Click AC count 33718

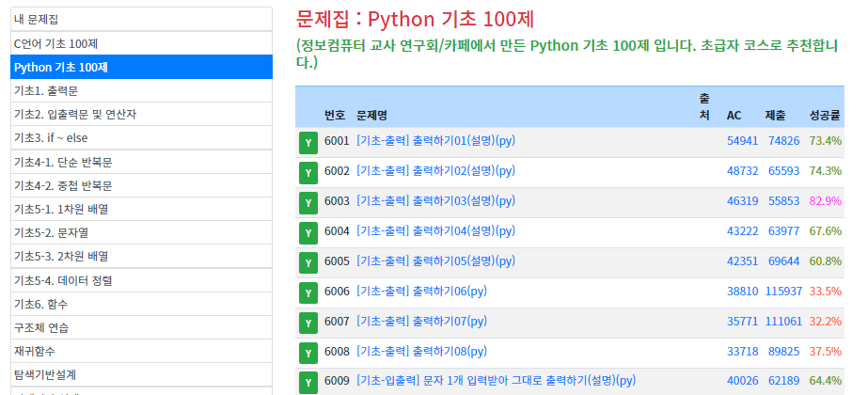[742, 351]
